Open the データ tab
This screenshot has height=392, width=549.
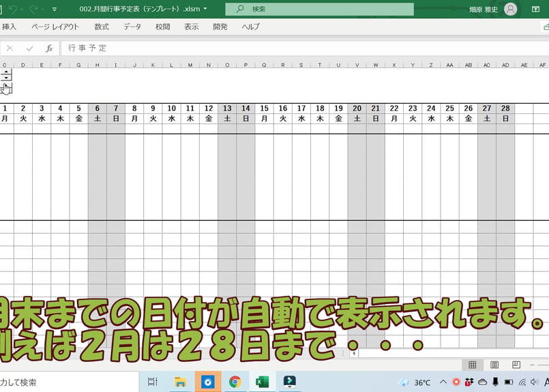(132, 27)
